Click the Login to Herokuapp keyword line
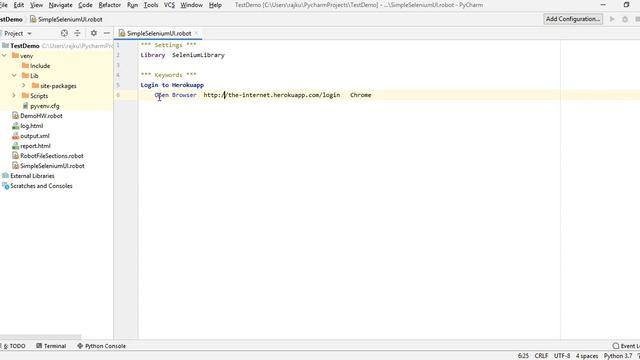Screen dimensions: 640x360 coord(172,85)
